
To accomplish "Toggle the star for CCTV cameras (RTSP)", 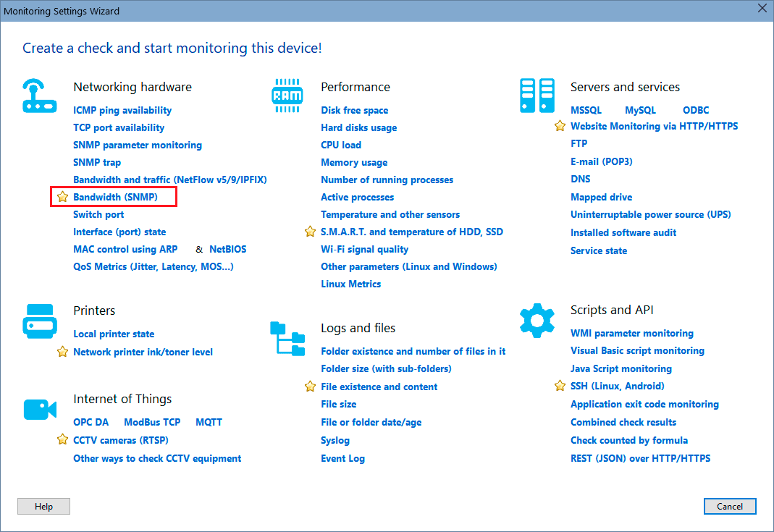I will click(62, 439).
